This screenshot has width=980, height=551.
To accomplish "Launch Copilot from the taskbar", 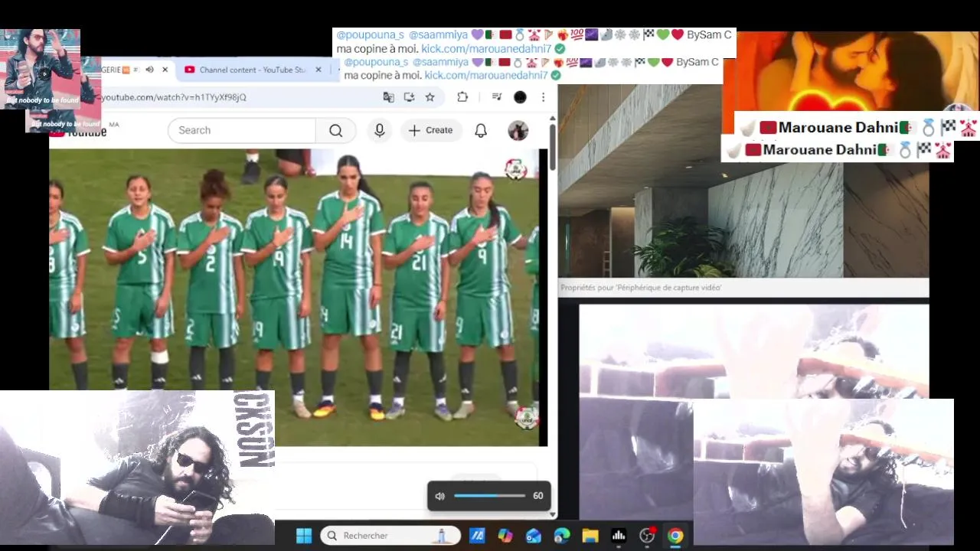I will (x=505, y=536).
